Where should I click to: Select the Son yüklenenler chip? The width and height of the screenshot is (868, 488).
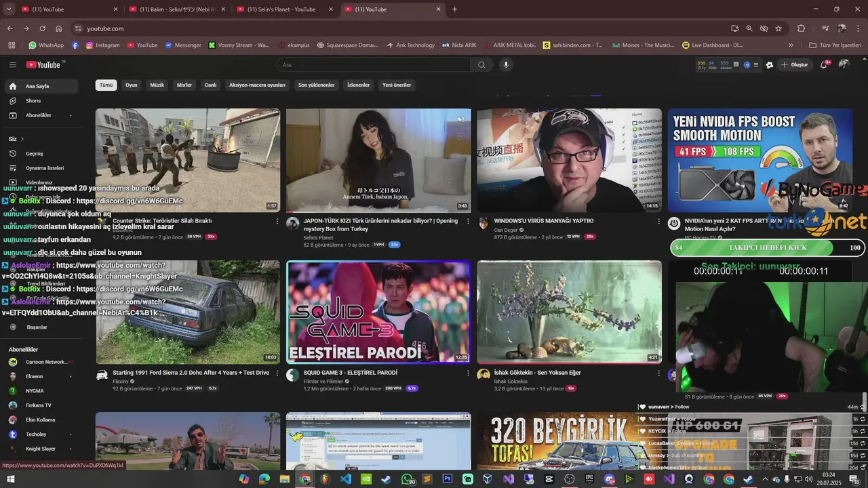(317, 85)
